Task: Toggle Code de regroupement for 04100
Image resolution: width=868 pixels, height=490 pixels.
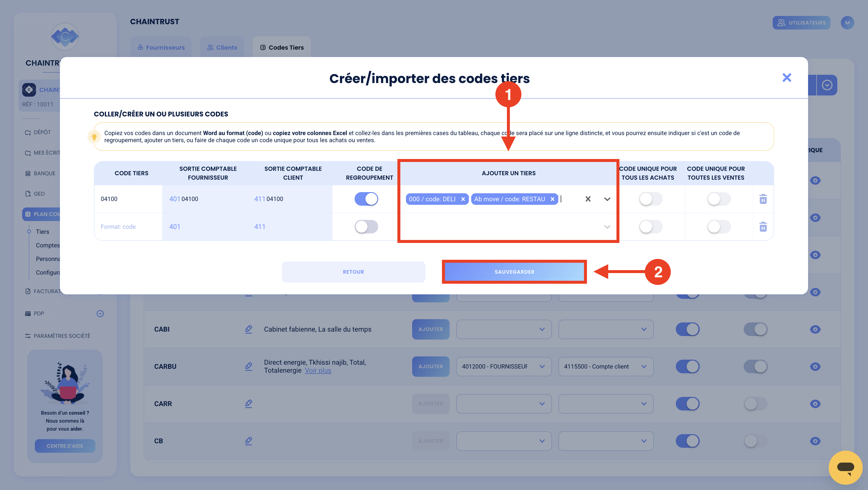Action: 366,199
